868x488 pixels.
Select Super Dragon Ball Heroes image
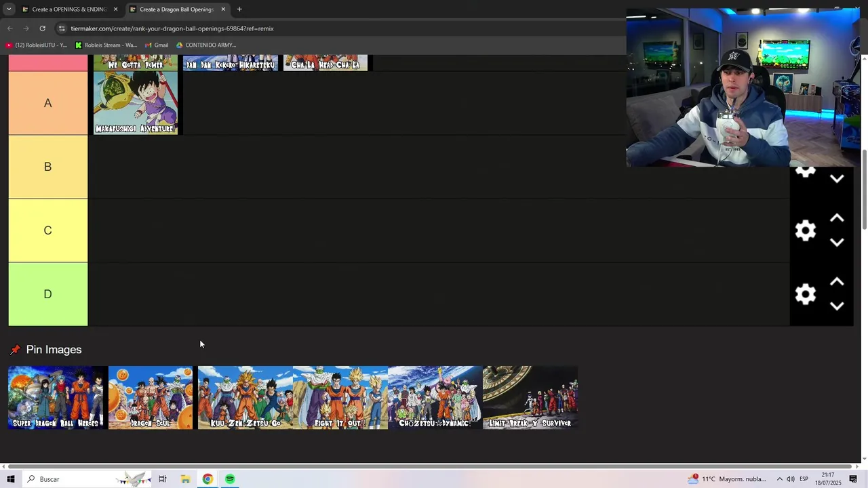click(x=56, y=398)
